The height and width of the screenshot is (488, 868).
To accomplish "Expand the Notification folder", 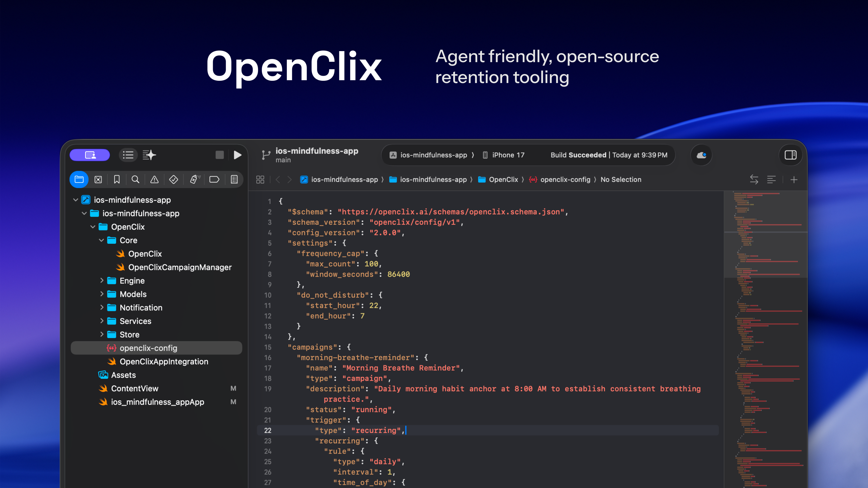I will click(x=102, y=308).
